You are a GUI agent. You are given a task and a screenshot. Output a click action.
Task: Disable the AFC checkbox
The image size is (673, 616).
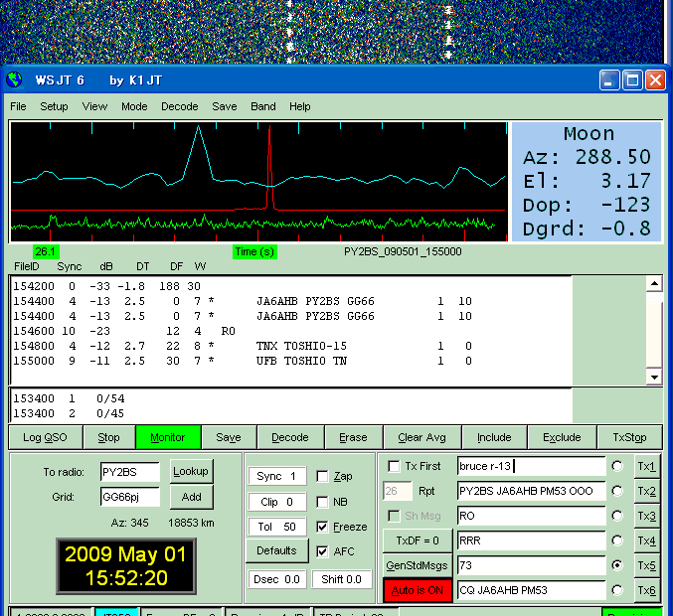pos(321,551)
